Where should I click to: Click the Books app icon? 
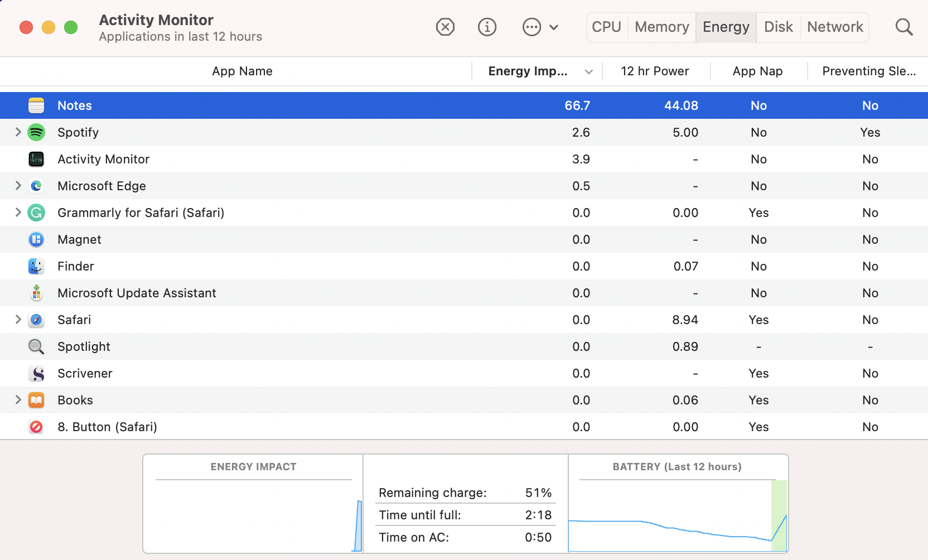click(x=36, y=400)
